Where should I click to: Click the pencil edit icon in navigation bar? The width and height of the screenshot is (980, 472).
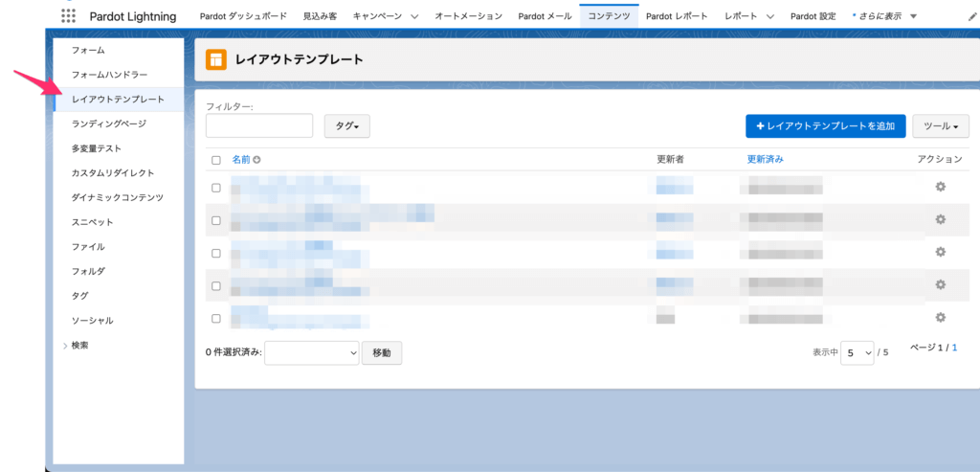(x=972, y=16)
